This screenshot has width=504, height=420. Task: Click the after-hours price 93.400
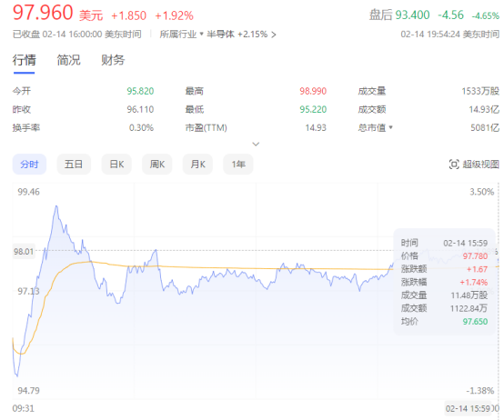(x=412, y=15)
